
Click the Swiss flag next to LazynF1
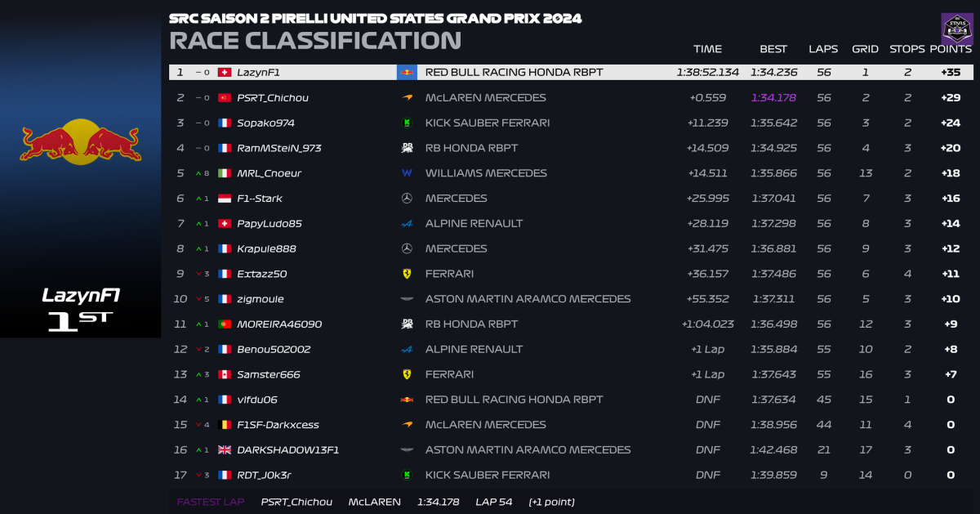coord(224,72)
